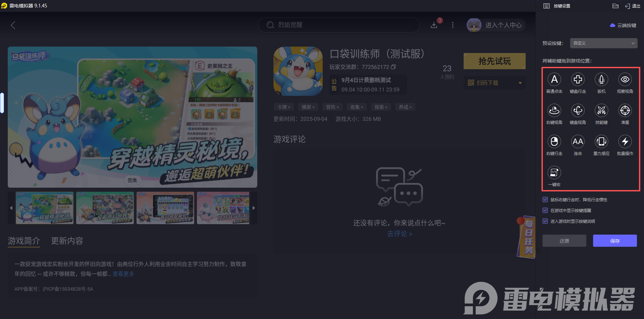Switch to the 更新内容 tab
The image size is (644, 319).
(67, 241)
